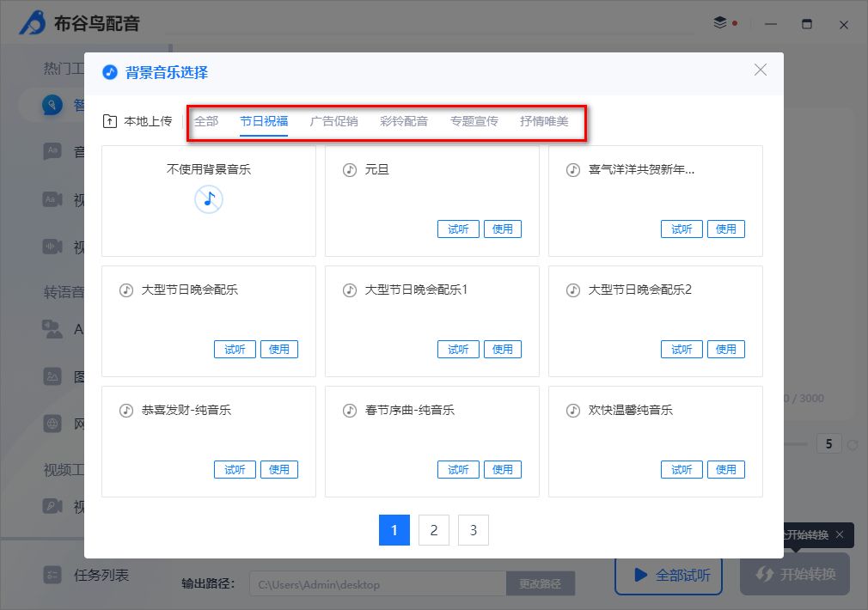Select the 抒情唯美 tab
This screenshot has height=610, width=868.
[544, 121]
